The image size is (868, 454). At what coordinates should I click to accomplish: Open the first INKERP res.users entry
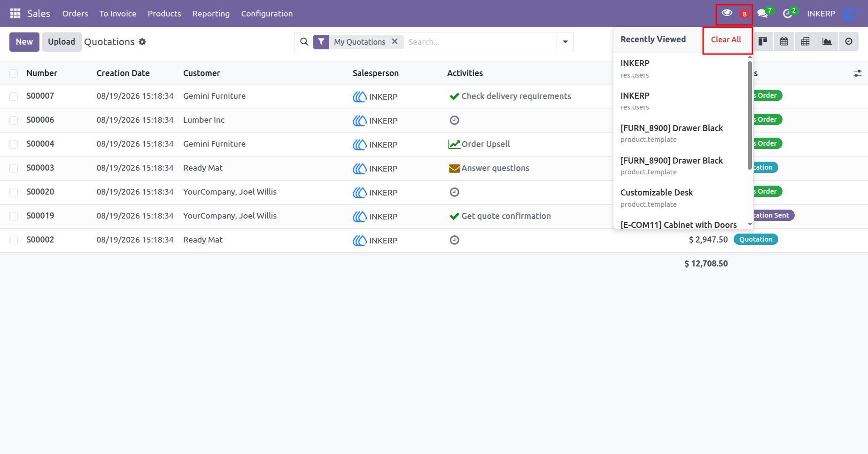pyautogui.click(x=680, y=69)
